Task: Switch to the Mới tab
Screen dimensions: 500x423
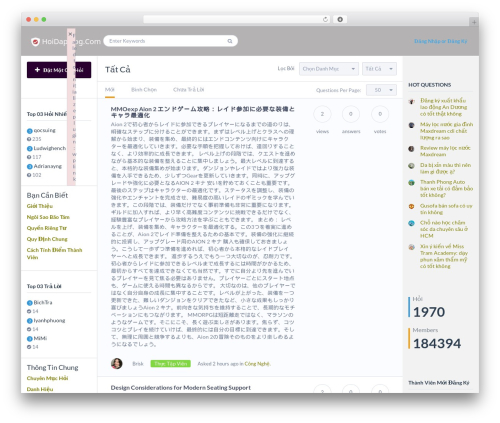Action: [110, 90]
